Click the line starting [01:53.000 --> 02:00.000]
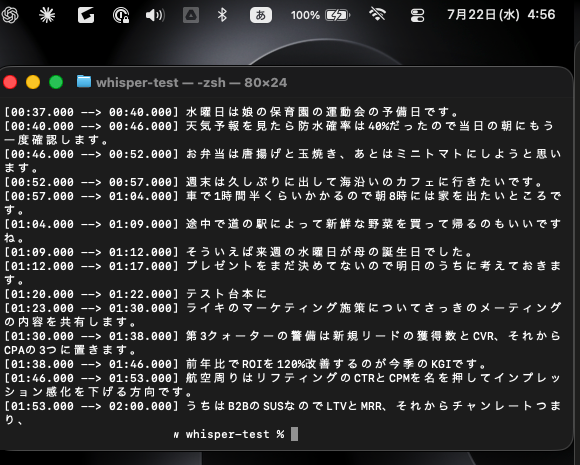This screenshot has width=580, height=465. tap(283, 406)
